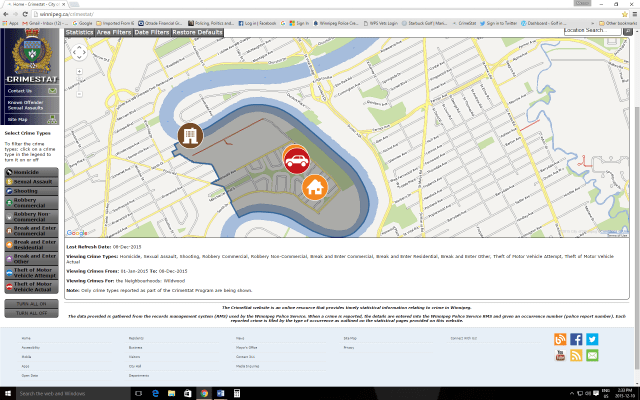Click the red car theft marker
This screenshot has height=400, width=640.
tap(295, 158)
